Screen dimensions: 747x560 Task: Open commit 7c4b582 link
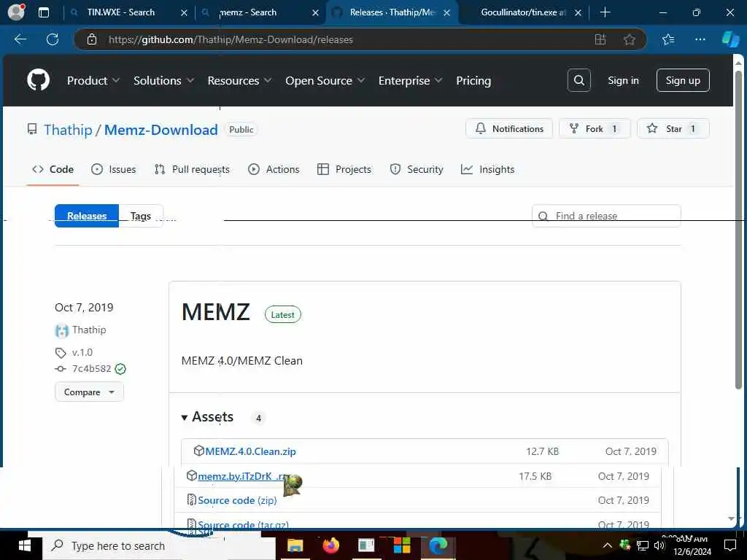[x=91, y=368]
